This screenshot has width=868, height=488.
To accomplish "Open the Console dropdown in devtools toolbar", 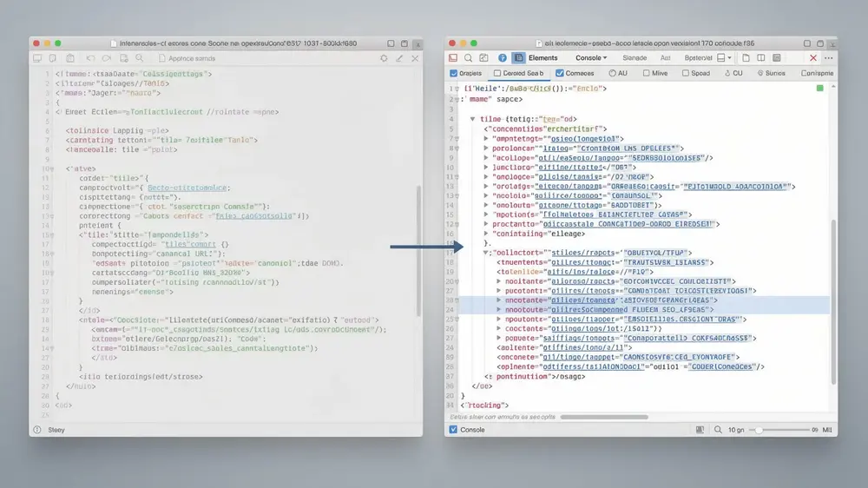I will pos(591,57).
